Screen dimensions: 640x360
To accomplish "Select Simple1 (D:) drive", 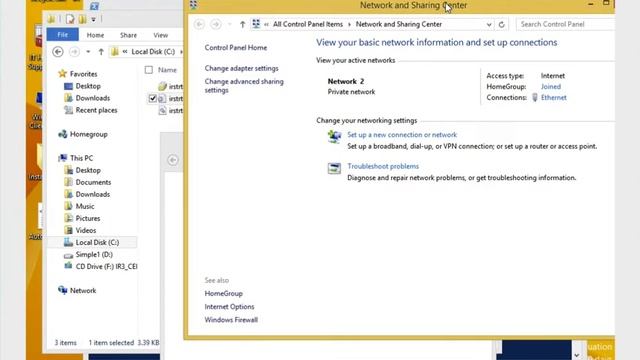I will pyautogui.click(x=94, y=254).
